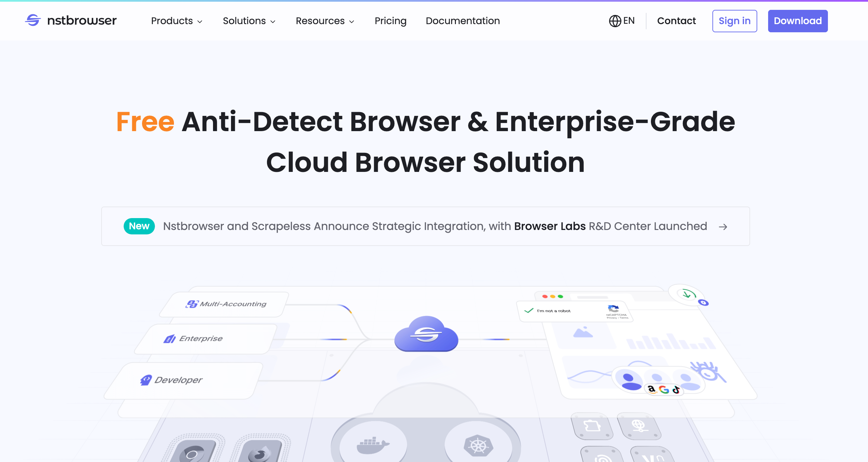Click the green New badge

pyautogui.click(x=139, y=226)
